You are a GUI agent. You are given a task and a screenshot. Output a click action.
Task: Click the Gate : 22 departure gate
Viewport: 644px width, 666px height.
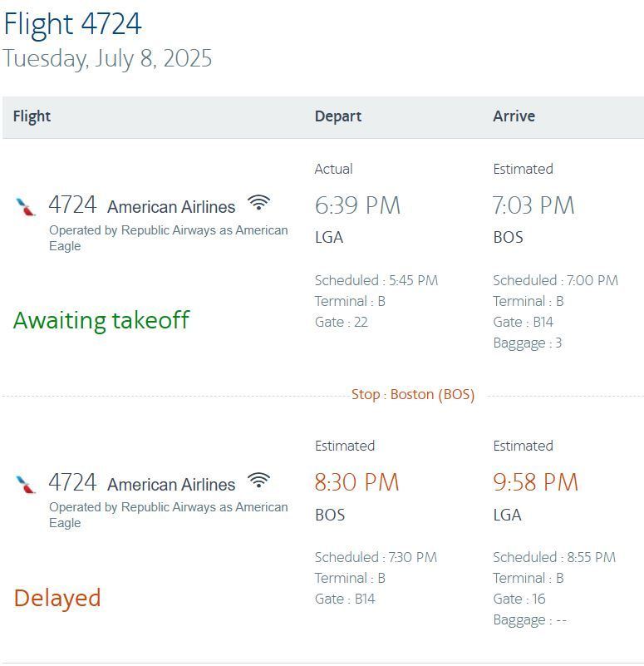pos(341,323)
